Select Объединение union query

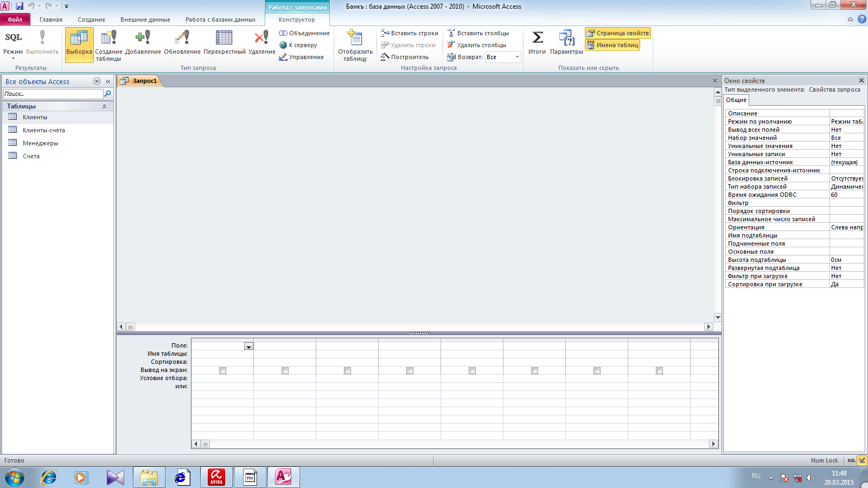304,33
